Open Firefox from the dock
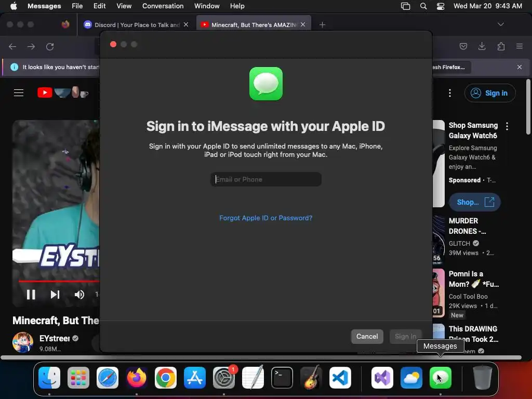Screen dimensions: 532x399 tap(137, 378)
